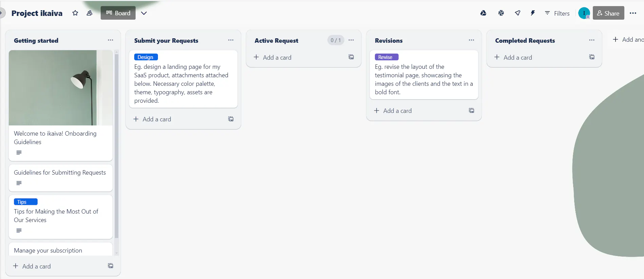
Task: Create card from template in Active Request list
Action: pos(351,57)
